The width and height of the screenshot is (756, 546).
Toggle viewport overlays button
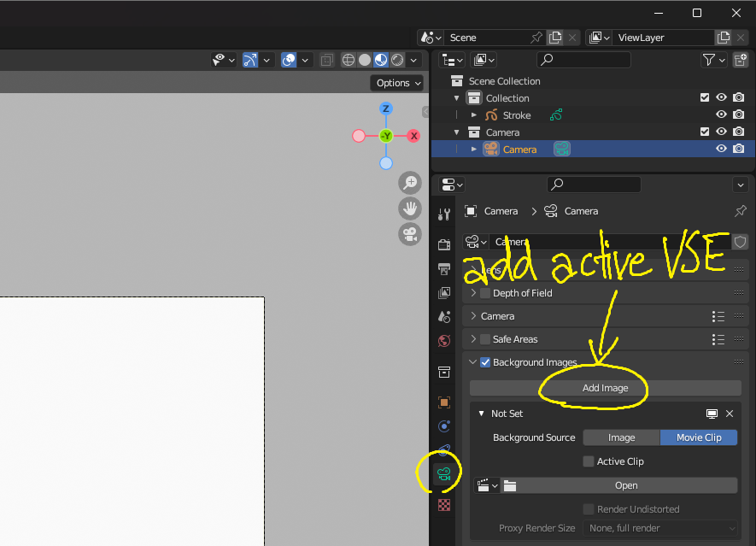(289, 60)
